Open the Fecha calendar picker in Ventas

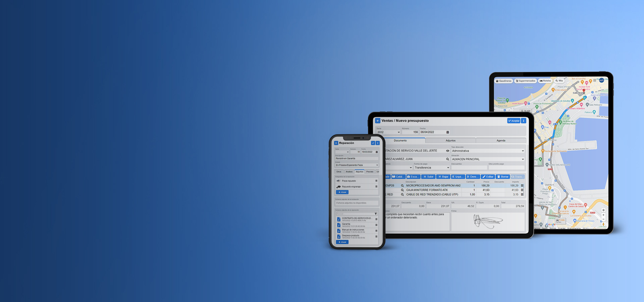[447, 132]
